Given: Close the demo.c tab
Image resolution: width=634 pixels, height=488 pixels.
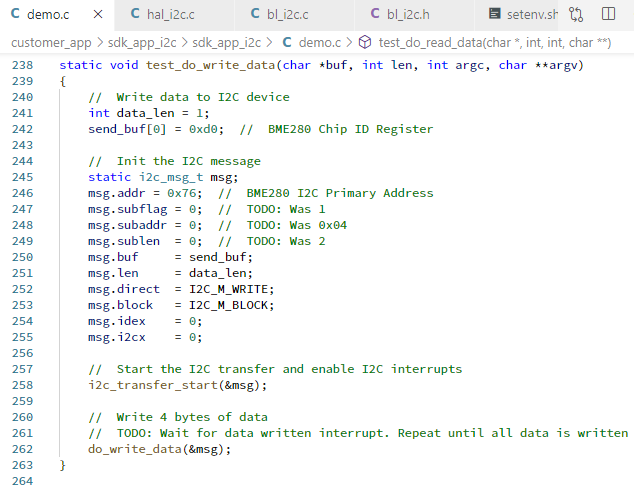Looking at the screenshot, I should [97, 15].
